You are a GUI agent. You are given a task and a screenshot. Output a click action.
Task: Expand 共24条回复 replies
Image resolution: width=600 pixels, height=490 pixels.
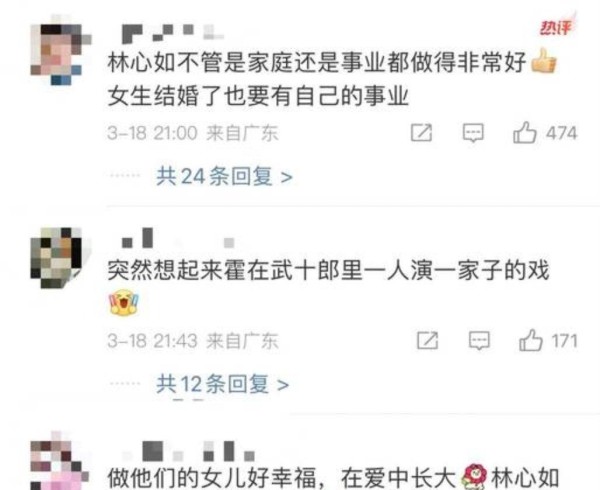(224, 176)
